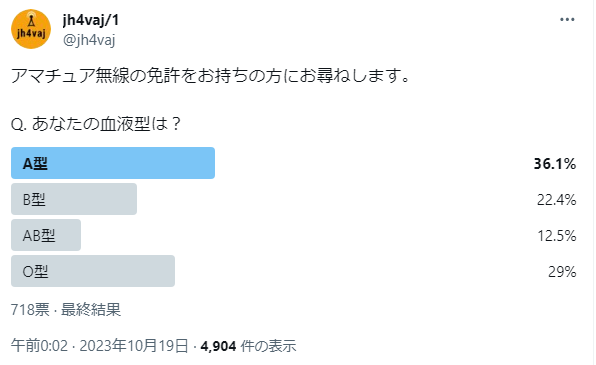This screenshot has width=596, height=365.
Task: Open the jh4vaj/1 display name profile
Action: (91, 20)
